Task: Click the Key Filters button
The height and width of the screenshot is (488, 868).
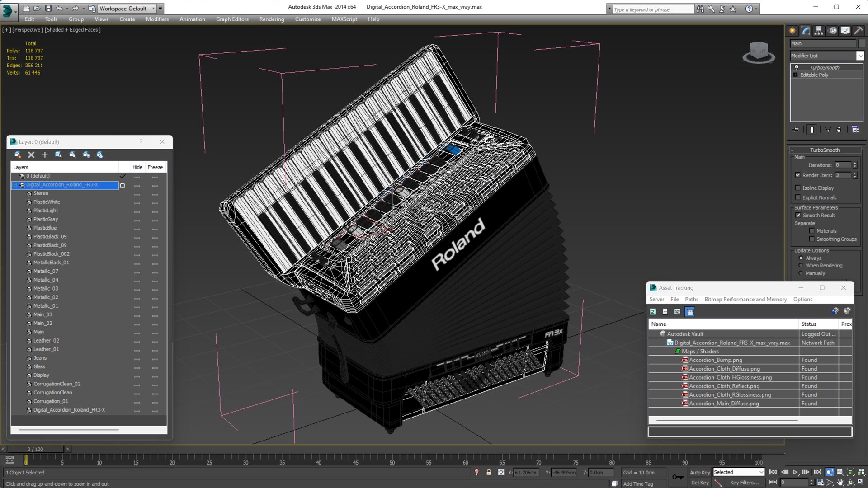Action: point(744,483)
